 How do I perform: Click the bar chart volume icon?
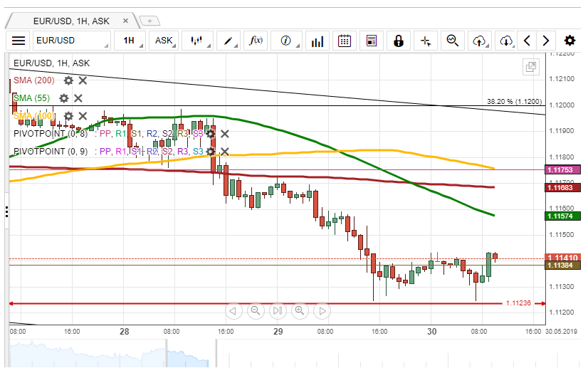click(x=317, y=41)
